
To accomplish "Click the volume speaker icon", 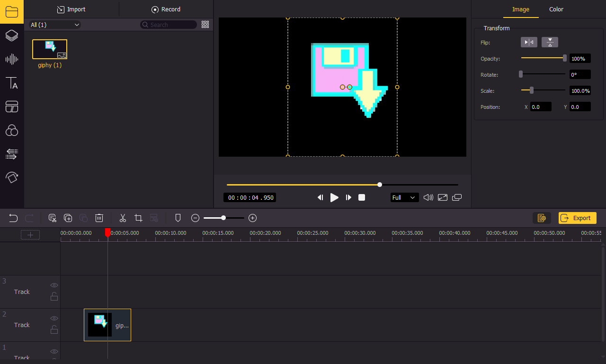I will coord(428,197).
